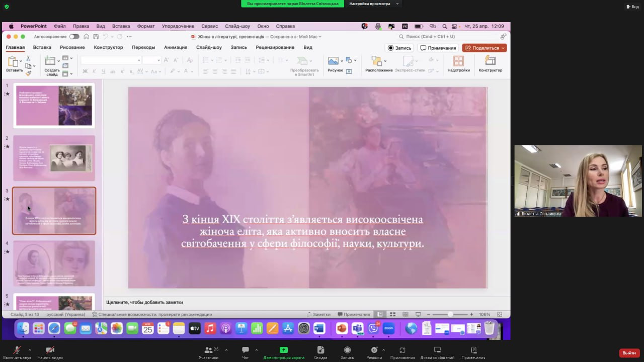
Task: Select slide 4 thumbnail
Action: click(54, 263)
